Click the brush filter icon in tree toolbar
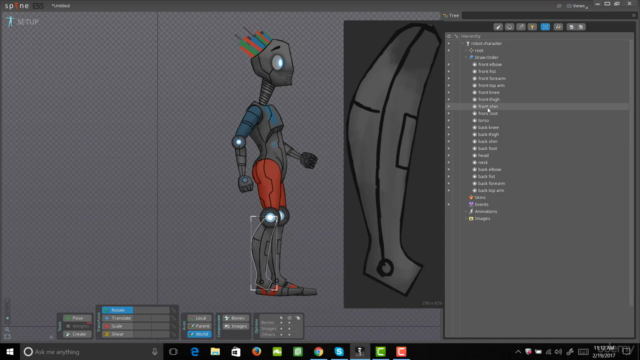Screen dimensions: 640x360 (498, 27)
